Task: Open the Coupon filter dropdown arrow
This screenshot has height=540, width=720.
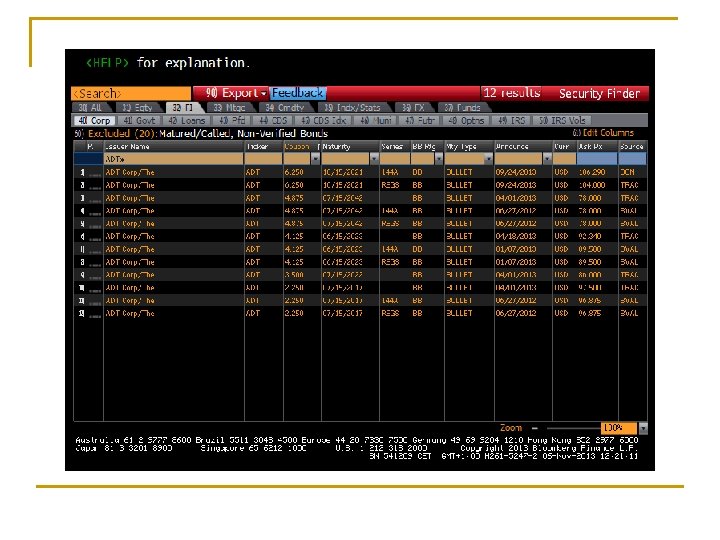Action: click(x=315, y=159)
